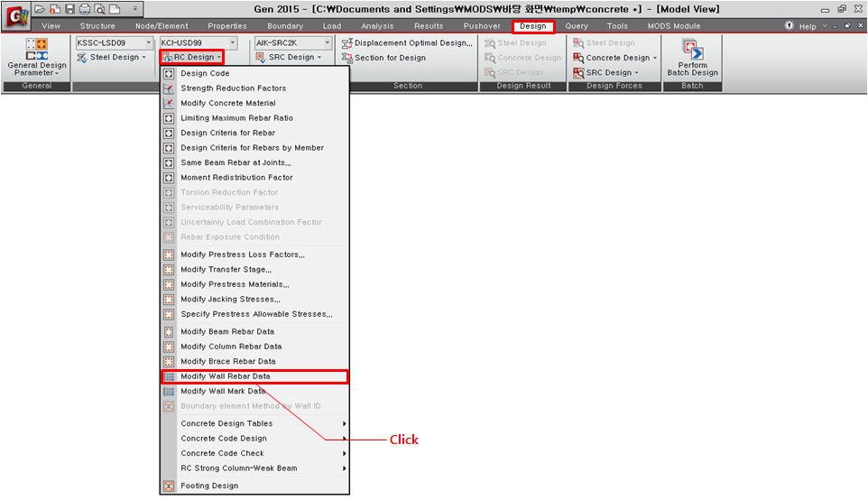
Task: Switch to the Query tab
Action: click(x=577, y=26)
